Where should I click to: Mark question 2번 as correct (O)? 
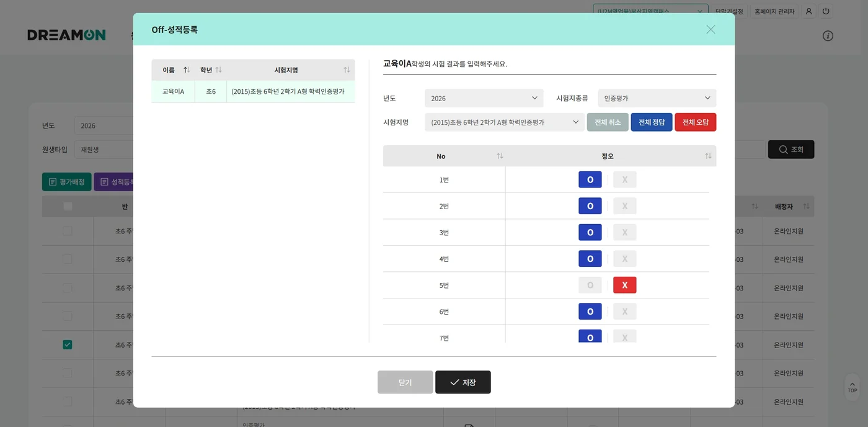click(x=590, y=206)
